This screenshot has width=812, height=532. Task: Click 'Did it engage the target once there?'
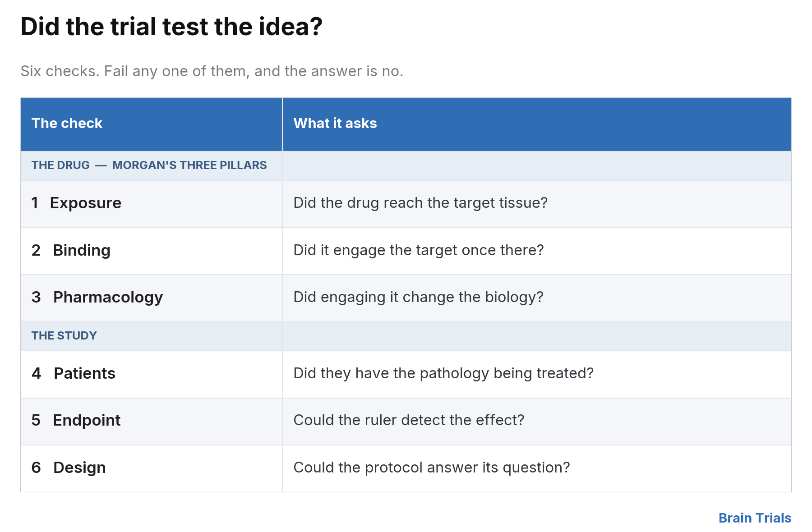[x=419, y=250]
